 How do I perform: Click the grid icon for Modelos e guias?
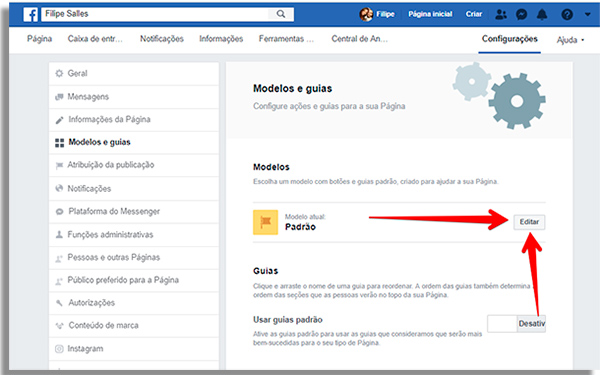(59, 143)
